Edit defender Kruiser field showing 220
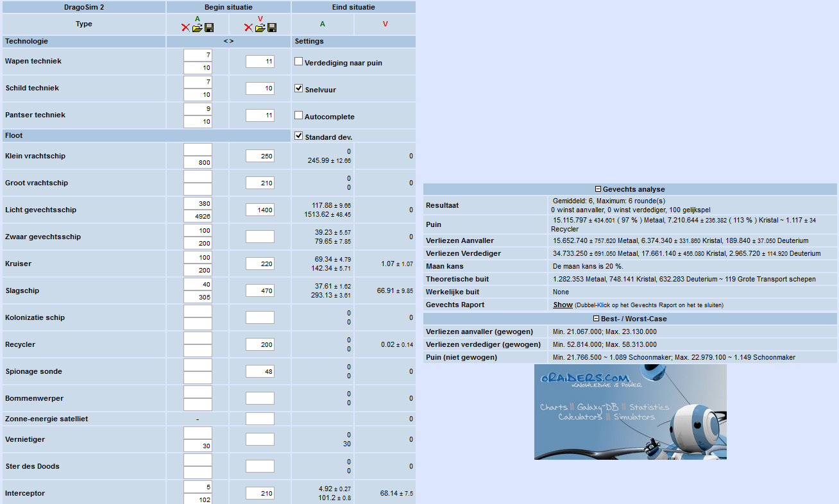This screenshot has height=504, width=839. pos(260,264)
